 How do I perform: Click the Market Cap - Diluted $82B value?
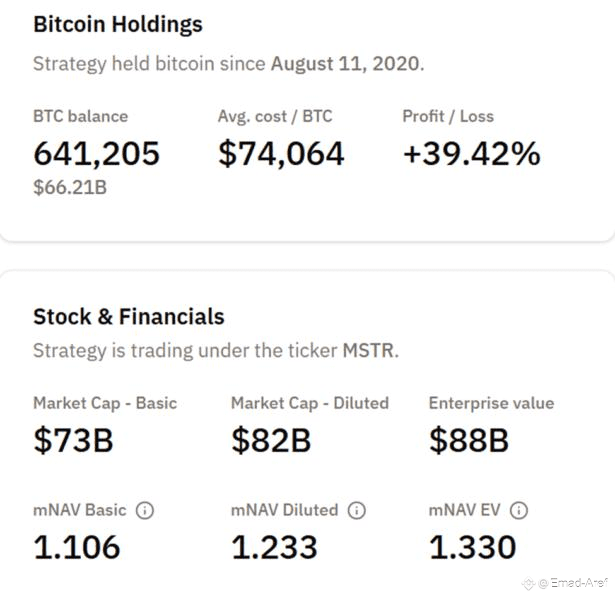(x=271, y=440)
